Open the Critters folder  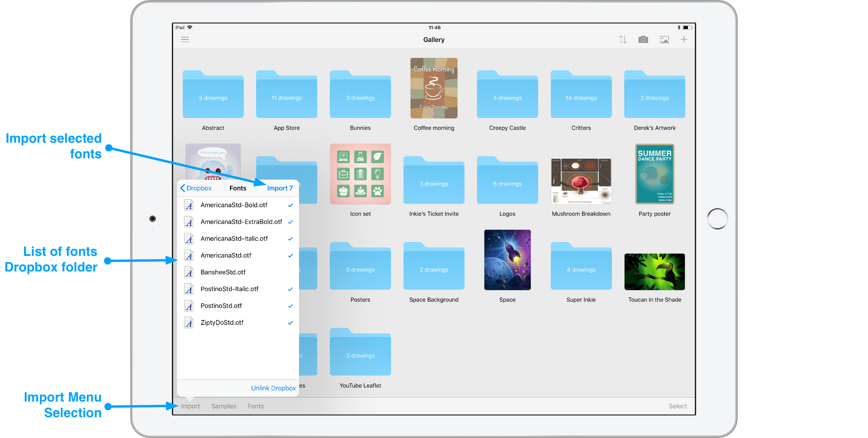pos(581,94)
